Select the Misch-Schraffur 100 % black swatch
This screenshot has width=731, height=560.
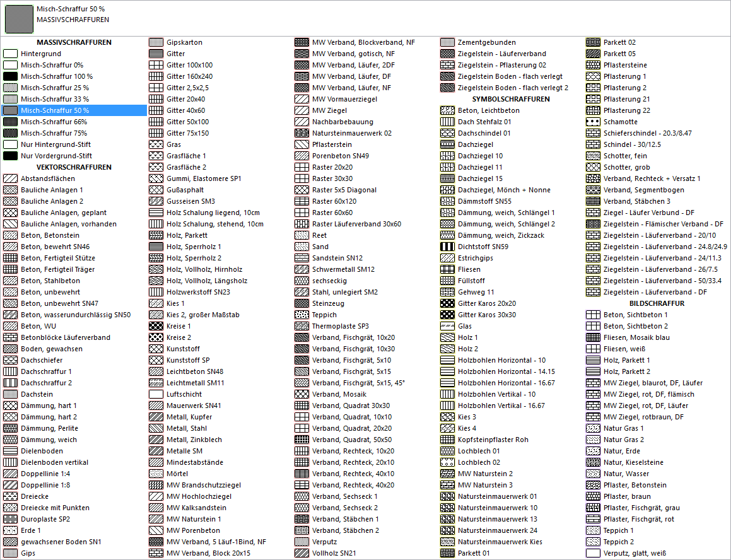pyautogui.click(x=10, y=76)
